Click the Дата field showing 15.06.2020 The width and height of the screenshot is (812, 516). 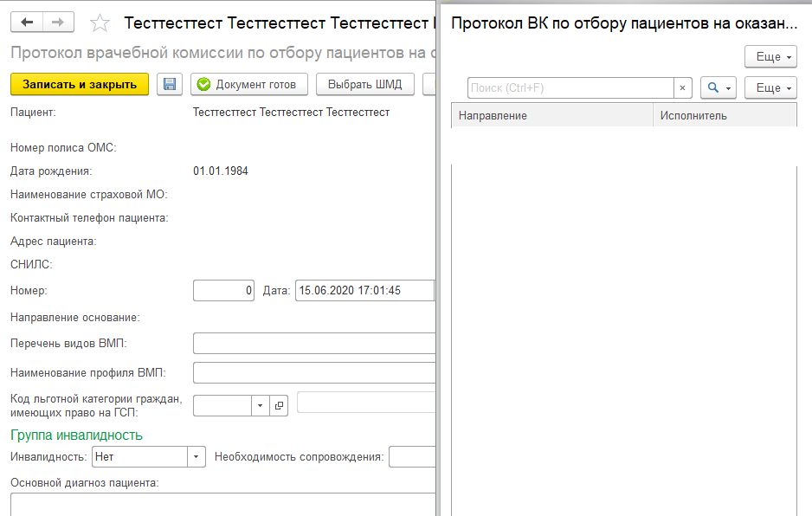(x=364, y=291)
